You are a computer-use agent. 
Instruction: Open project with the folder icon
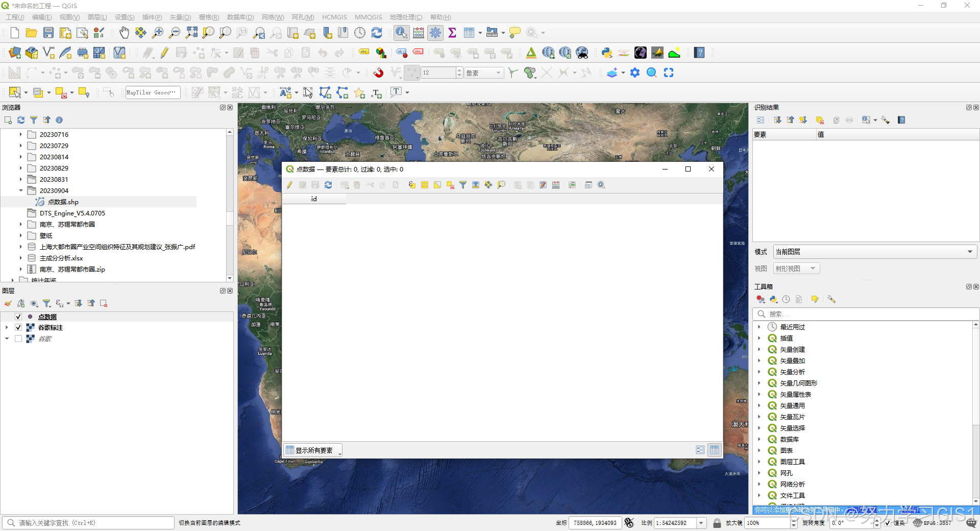pos(31,33)
